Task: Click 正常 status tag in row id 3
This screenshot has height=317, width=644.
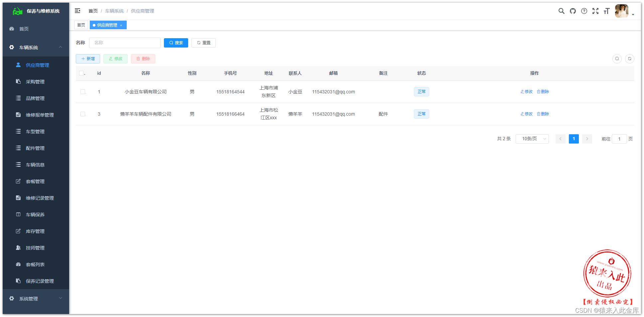Action: point(422,114)
